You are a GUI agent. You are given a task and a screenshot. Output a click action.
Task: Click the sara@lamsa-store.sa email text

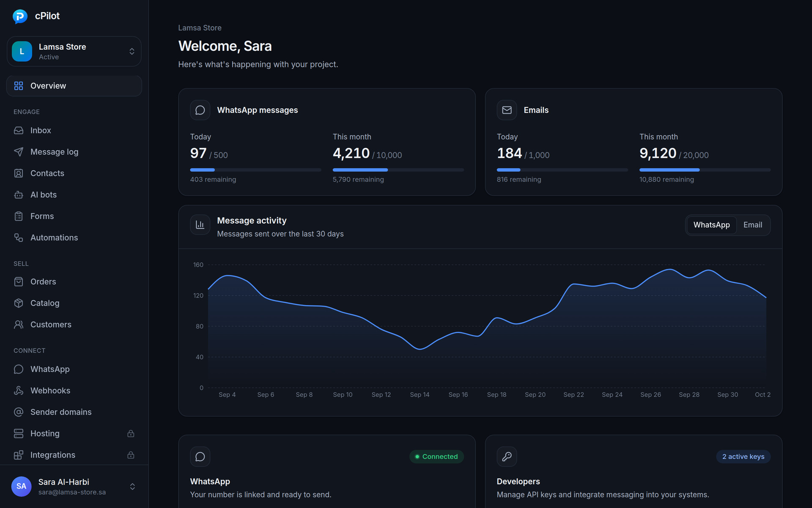click(72, 492)
